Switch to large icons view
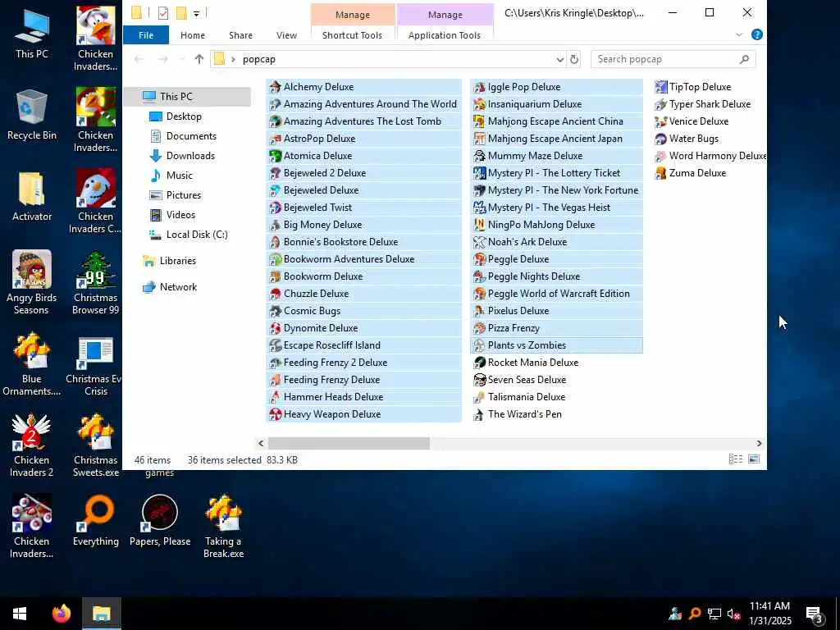840x630 pixels. [x=754, y=459]
